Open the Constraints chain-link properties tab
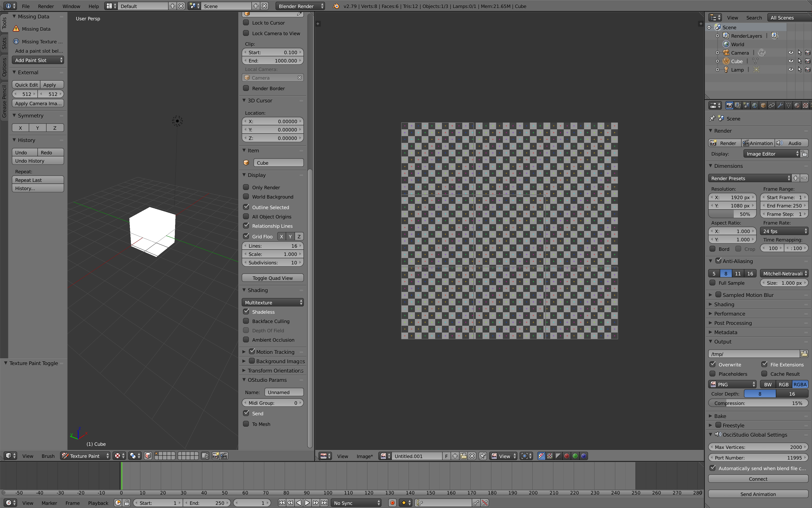The height and width of the screenshot is (508, 812). 772,105
